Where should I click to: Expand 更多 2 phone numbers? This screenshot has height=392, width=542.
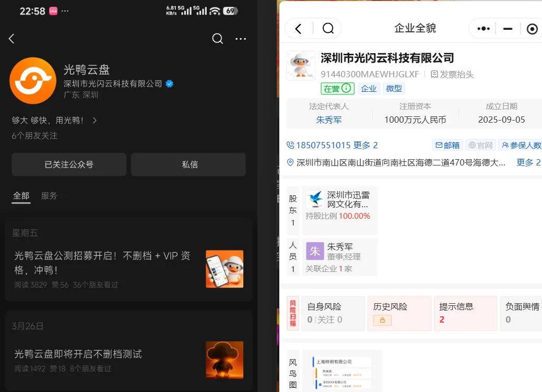point(366,145)
